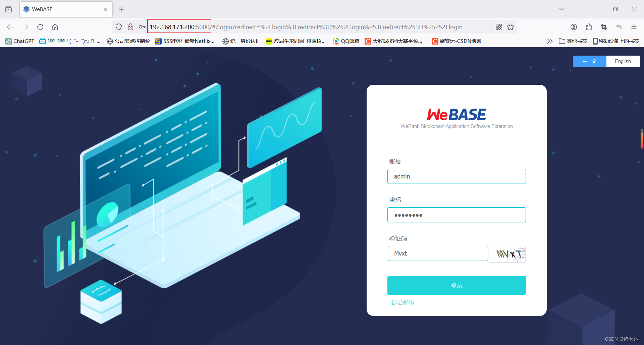Viewport: 644px width, 345px height.
Task: Select the WeBASE browser tab
Action: (x=66, y=9)
